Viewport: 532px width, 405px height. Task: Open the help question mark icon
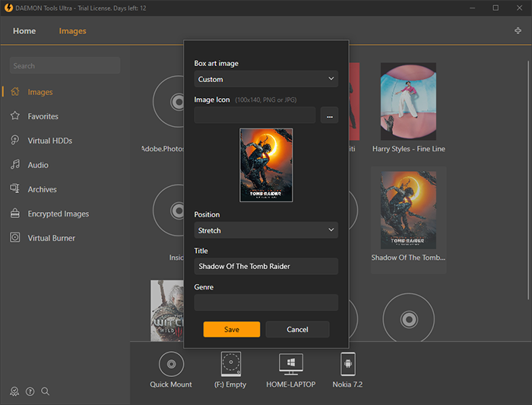pos(30,391)
